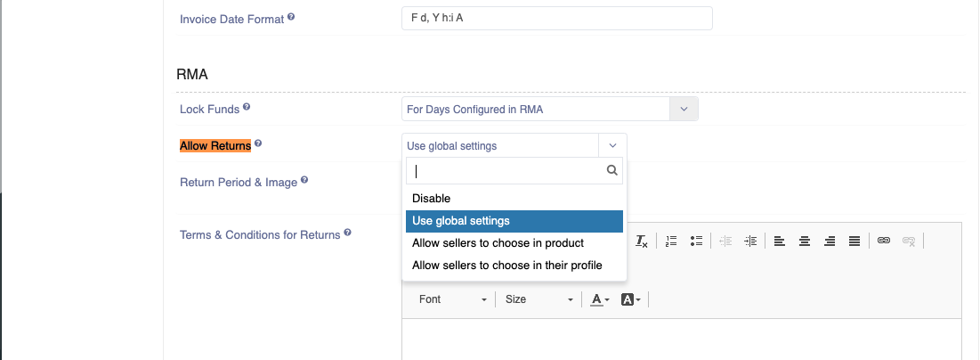
Task: Click the Increase Indent icon
Action: 750,241
